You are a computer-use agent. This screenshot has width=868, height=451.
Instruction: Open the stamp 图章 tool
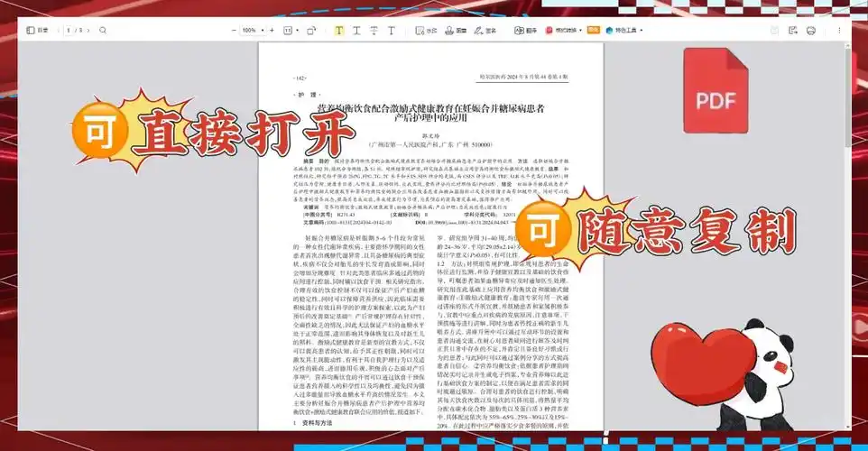[x=456, y=31]
